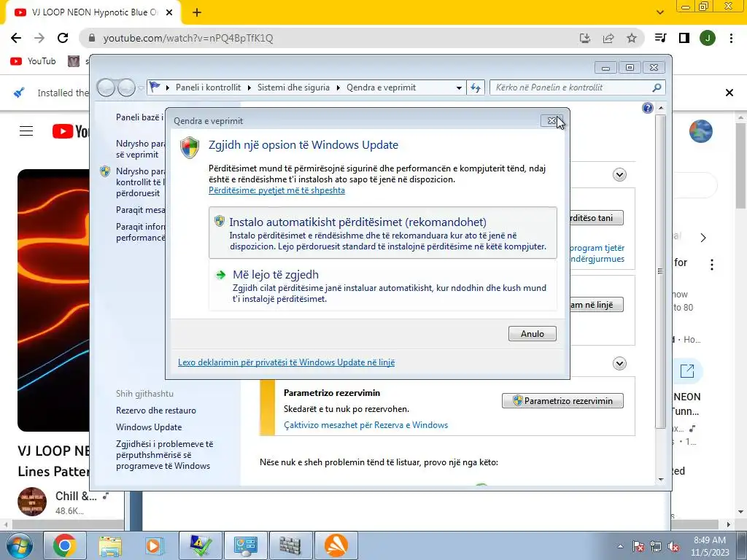Dismiss the 'Installed the' notification bar
Viewport: 747px width, 560px height.
click(x=729, y=93)
